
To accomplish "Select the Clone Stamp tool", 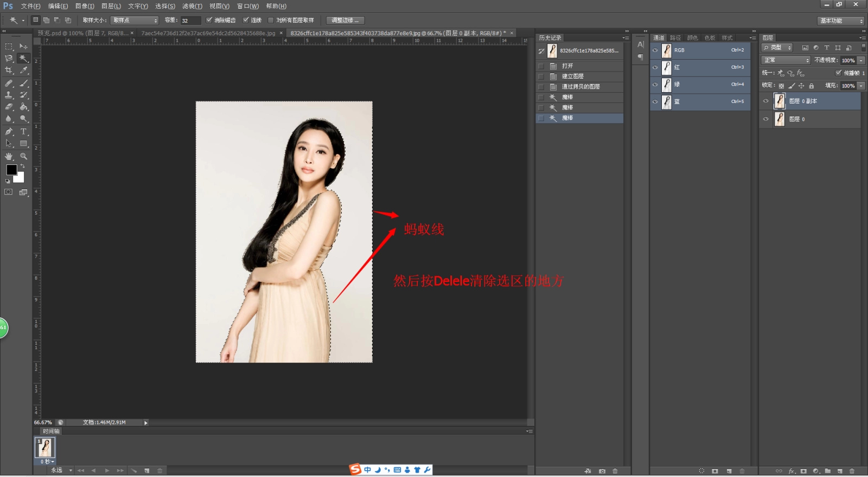I will 9,95.
